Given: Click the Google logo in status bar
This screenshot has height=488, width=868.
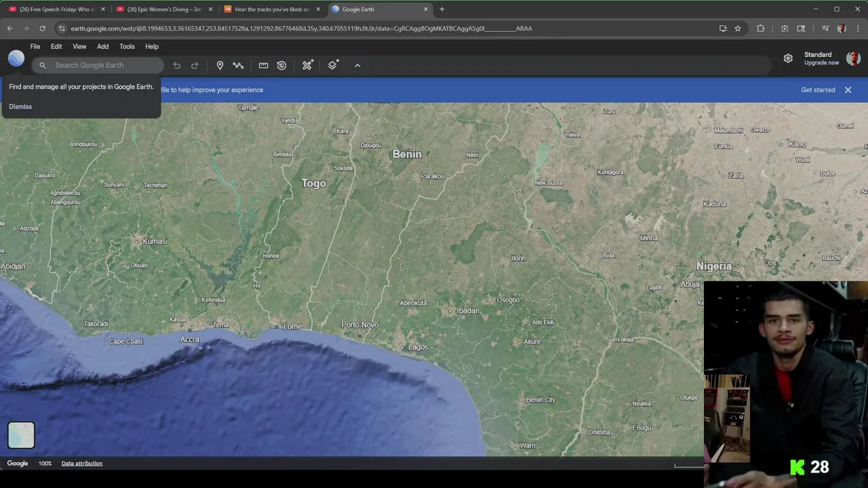Looking at the screenshot, I should 18,464.
